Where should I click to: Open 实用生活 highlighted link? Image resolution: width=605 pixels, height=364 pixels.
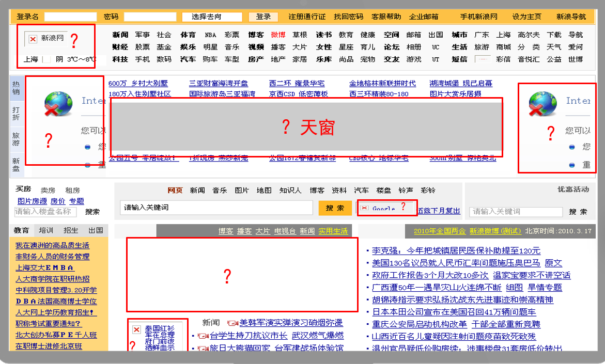333,231
